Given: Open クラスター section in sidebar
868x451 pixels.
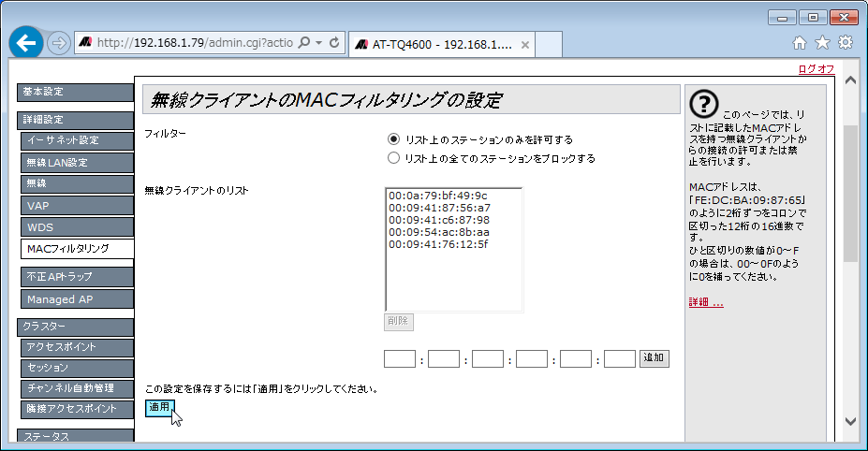Looking at the screenshot, I should tap(75, 327).
